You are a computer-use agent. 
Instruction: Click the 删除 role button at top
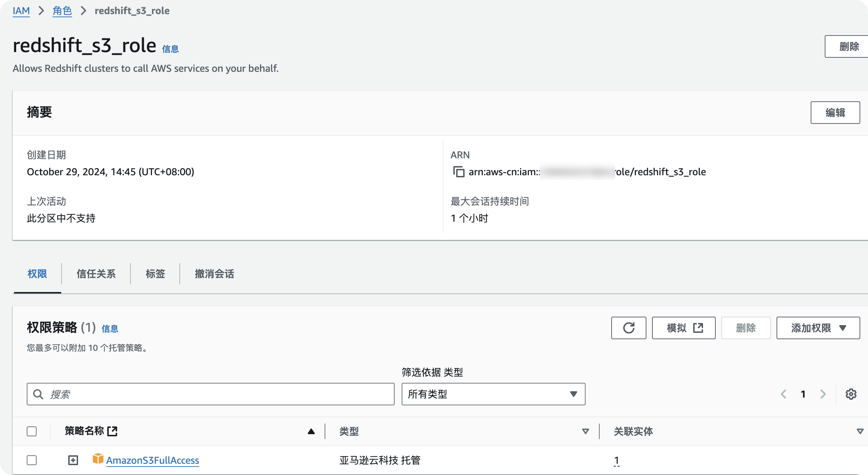coord(847,46)
